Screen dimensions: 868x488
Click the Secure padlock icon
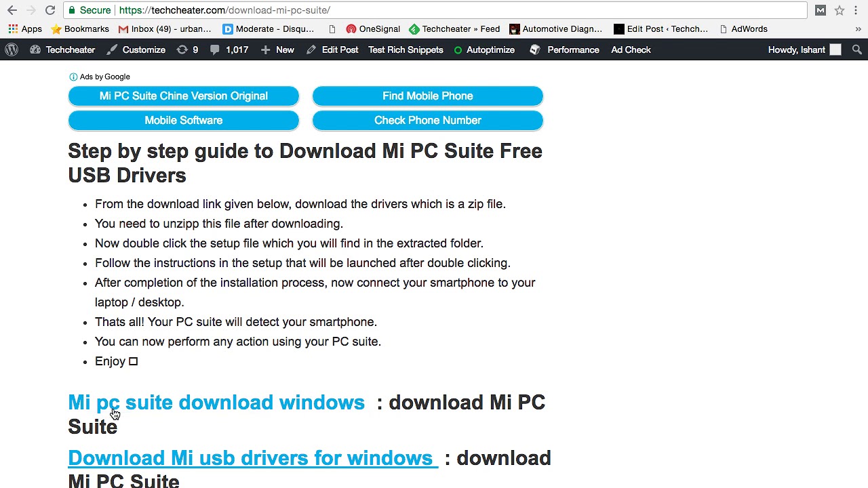tap(72, 10)
